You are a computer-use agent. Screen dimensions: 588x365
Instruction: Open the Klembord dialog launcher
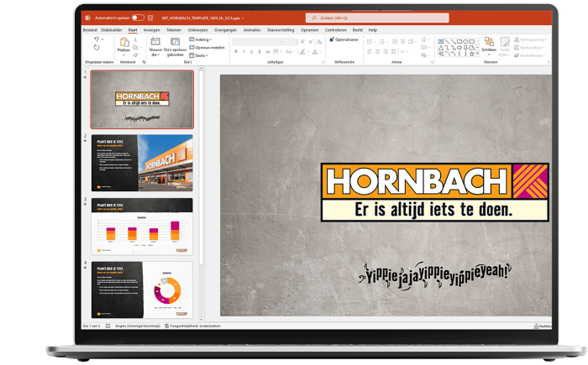(144, 62)
